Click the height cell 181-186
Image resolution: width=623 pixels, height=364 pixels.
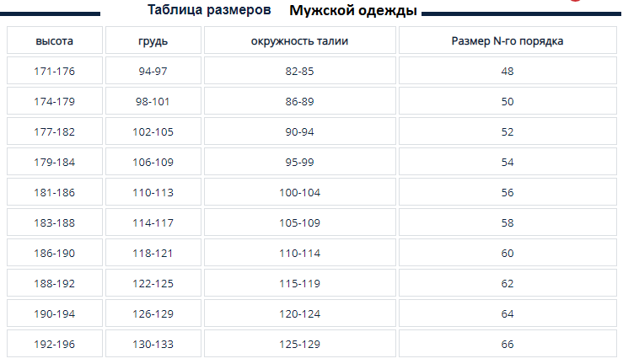[55, 192]
